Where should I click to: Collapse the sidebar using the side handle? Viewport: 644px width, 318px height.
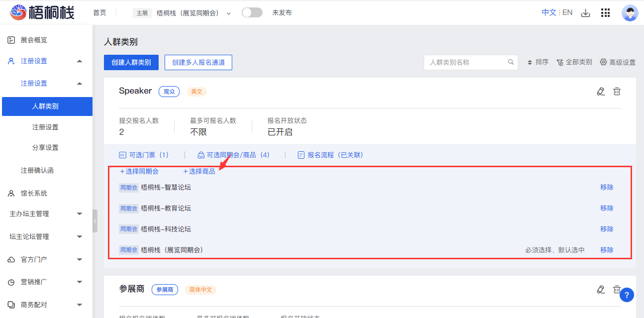95,221
